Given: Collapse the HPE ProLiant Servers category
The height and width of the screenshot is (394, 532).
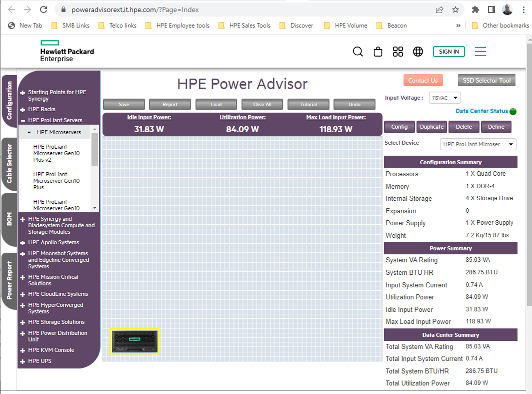Looking at the screenshot, I should click(22, 121).
